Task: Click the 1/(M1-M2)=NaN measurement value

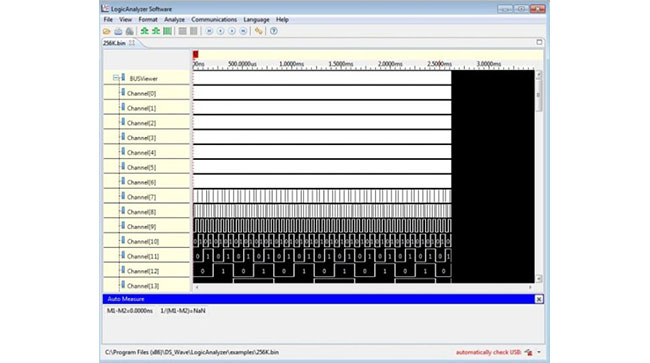Action: click(183, 311)
